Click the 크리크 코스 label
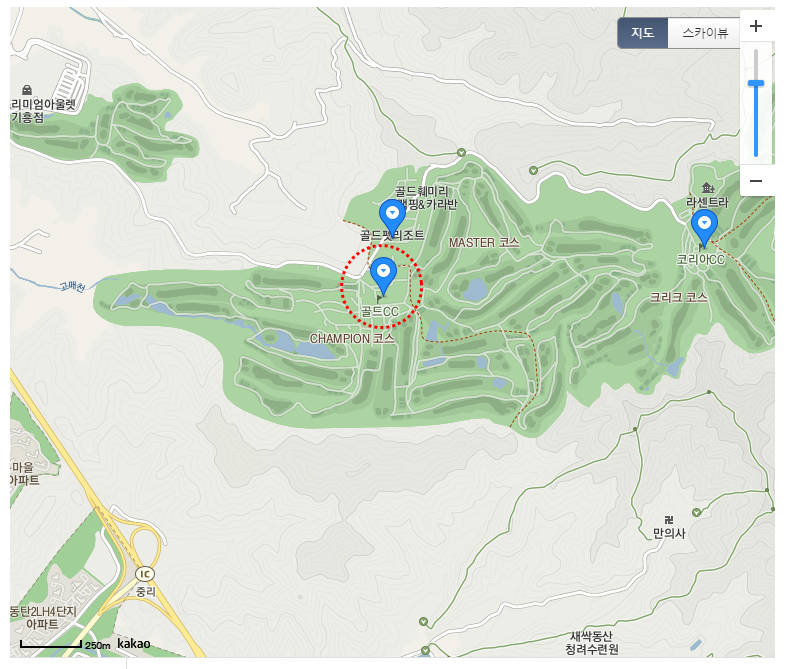Viewport: 788px width, 669px height. [x=678, y=298]
